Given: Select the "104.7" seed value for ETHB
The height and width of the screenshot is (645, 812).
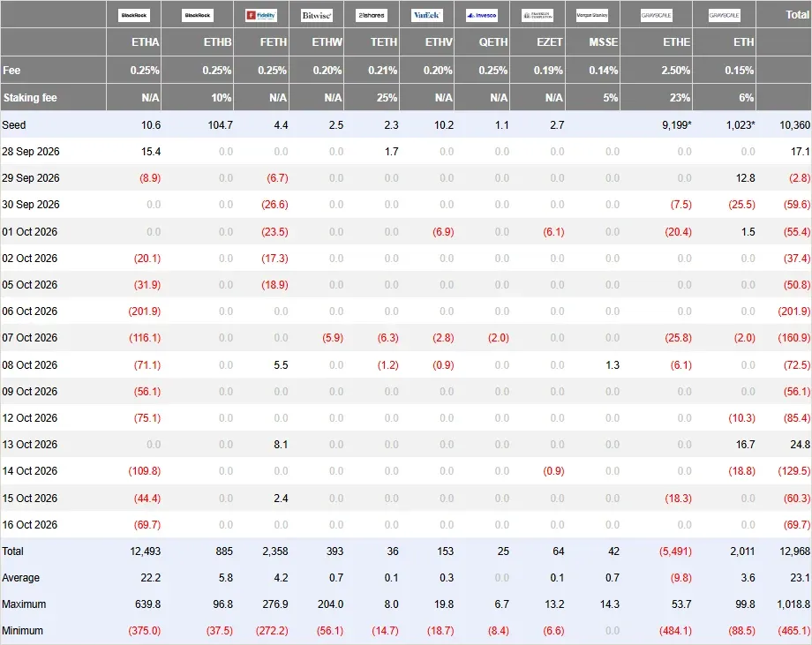Looking at the screenshot, I should (x=220, y=124).
